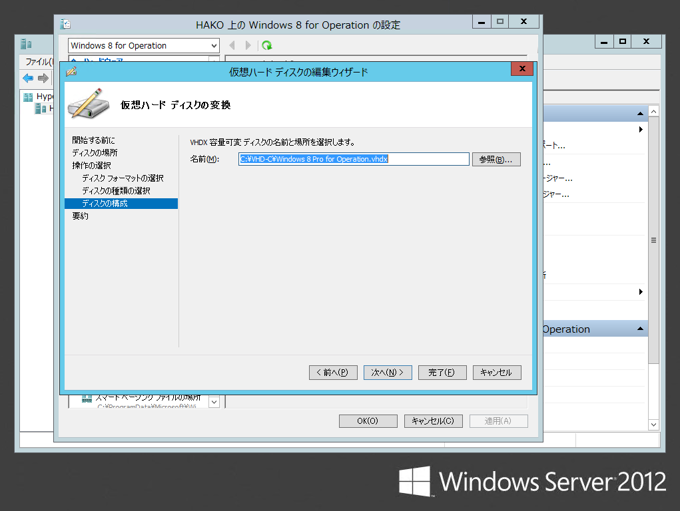This screenshot has height=511, width=680.
Task: Select the 開始する前に wizard step
Action: [94, 140]
